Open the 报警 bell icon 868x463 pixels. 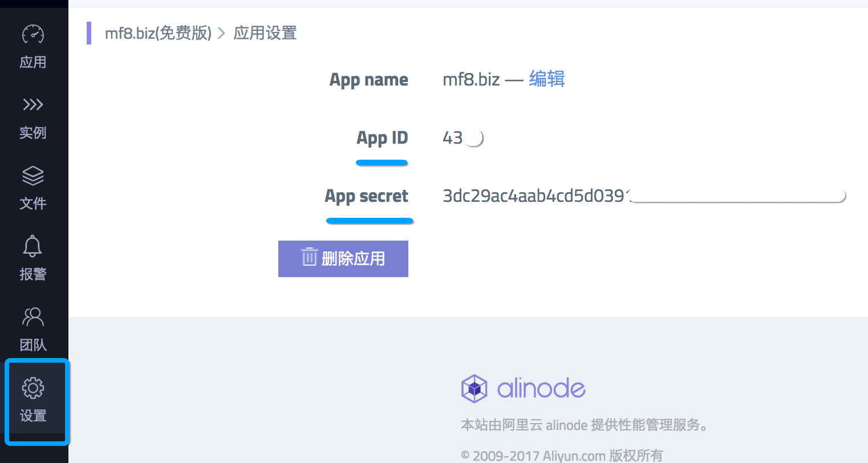(33, 246)
